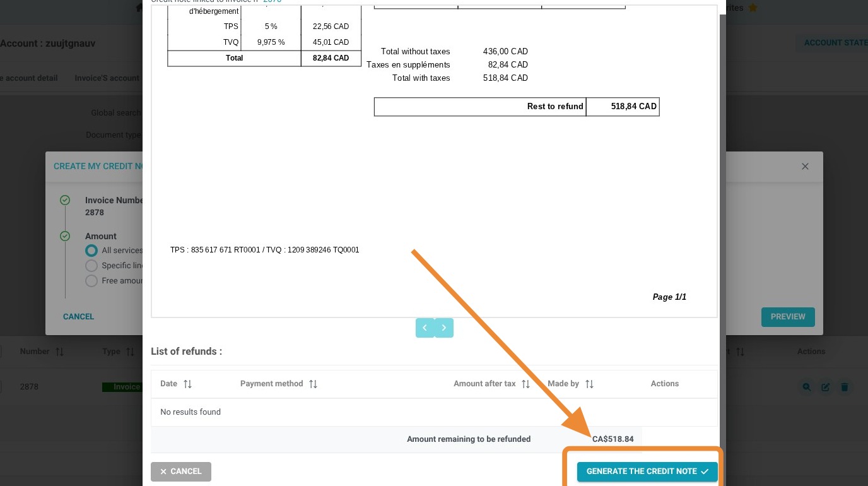The image size is (868, 486).
Task: Click the Amount step check icon
Action: tap(65, 237)
